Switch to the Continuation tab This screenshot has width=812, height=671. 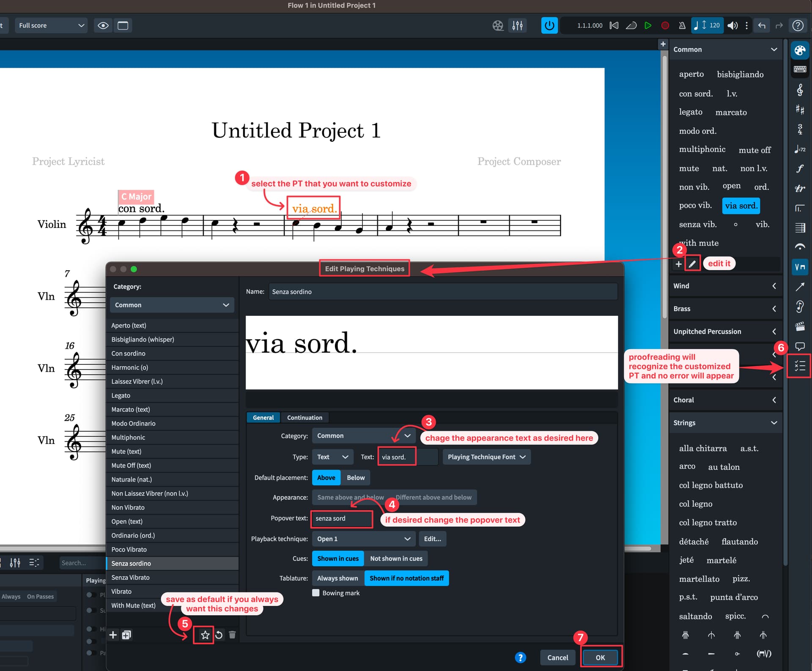pyautogui.click(x=304, y=417)
